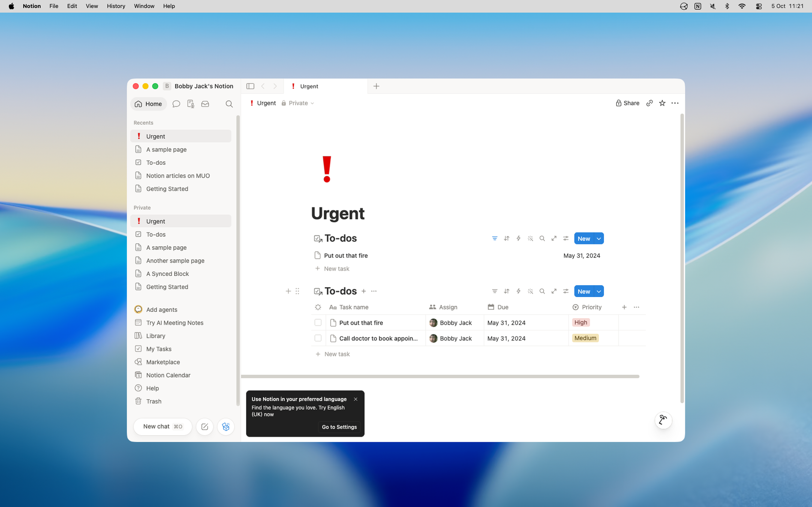Open view settings icon of second To-dos
812x507 pixels.
coord(565,291)
